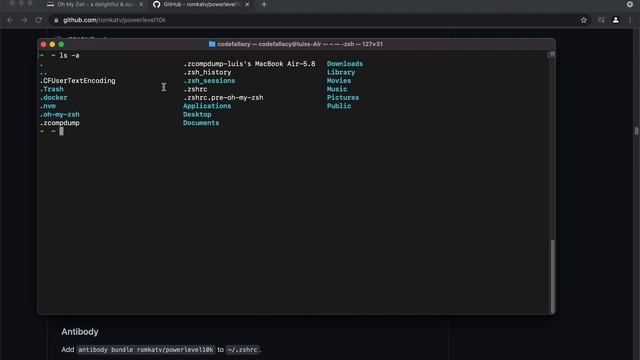
Task: Click the .zshrc.pre-oh-my-zsh file name
Action: tap(223, 98)
